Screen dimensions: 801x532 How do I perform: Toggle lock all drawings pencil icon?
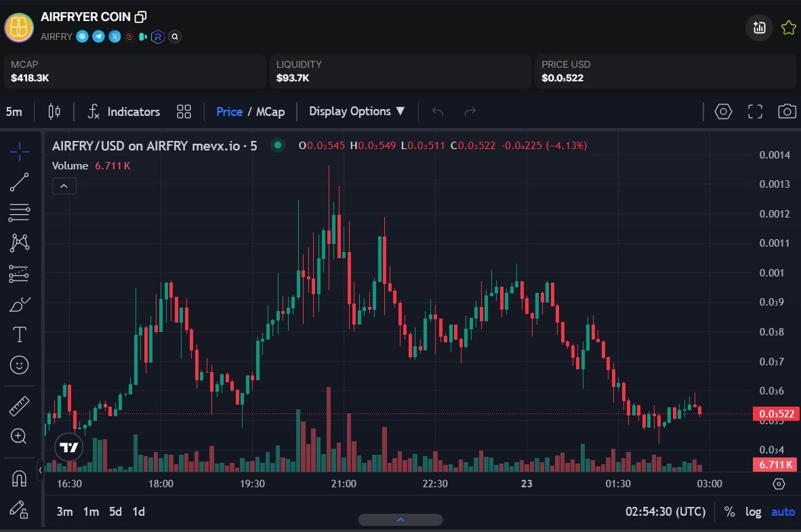tap(20, 510)
